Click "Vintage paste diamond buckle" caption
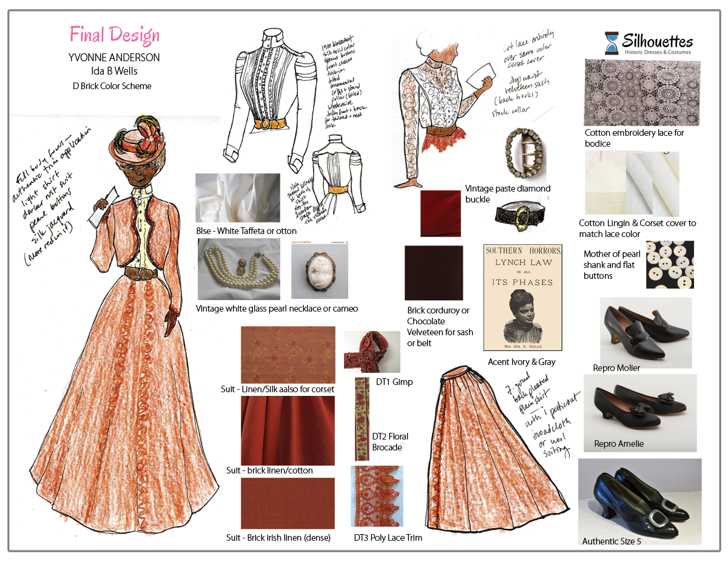The image size is (728, 562). pos(508,194)
